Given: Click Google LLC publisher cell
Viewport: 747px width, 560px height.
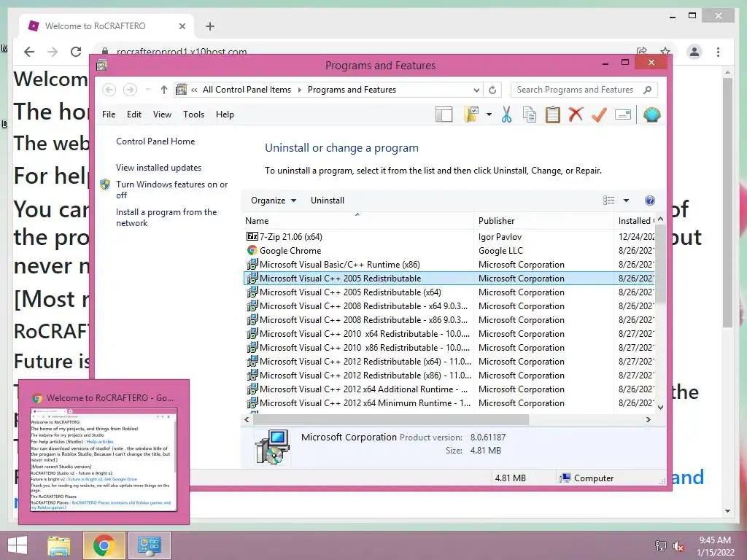Looking at the screenshot, I should point(500,251).
